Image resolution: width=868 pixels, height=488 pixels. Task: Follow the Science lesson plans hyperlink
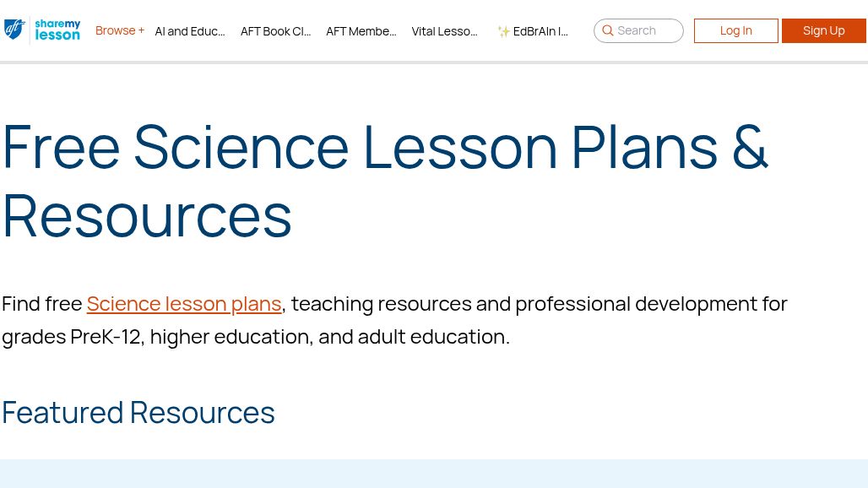[184, 303]
